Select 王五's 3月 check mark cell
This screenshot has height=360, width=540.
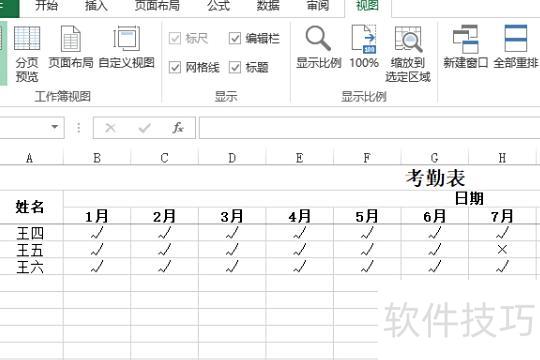coord(232,250)
